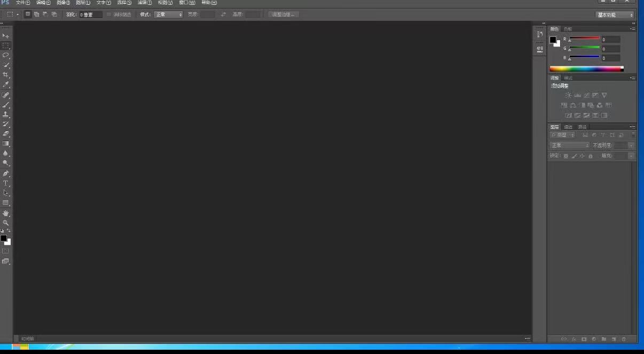Select the Quick Selection tool
The image size is (644, 354).
click(6, 65)
